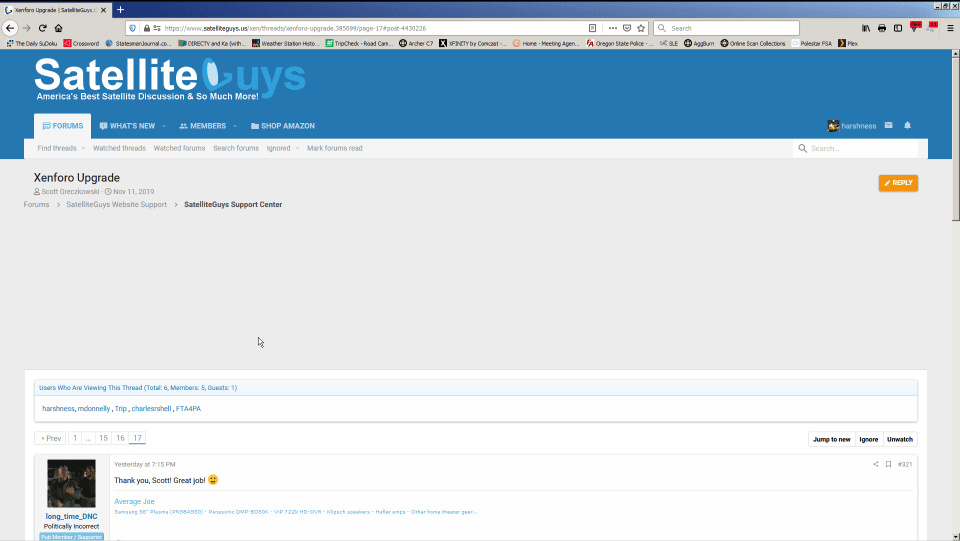The width and height of the screenshot is (960, 541).
Task: Click the Ignore thread button
Action: (x=869, y=439)
